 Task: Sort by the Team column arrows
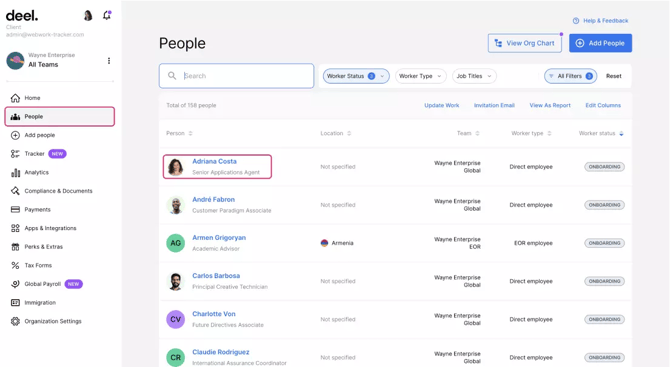(x=477, y=133)
